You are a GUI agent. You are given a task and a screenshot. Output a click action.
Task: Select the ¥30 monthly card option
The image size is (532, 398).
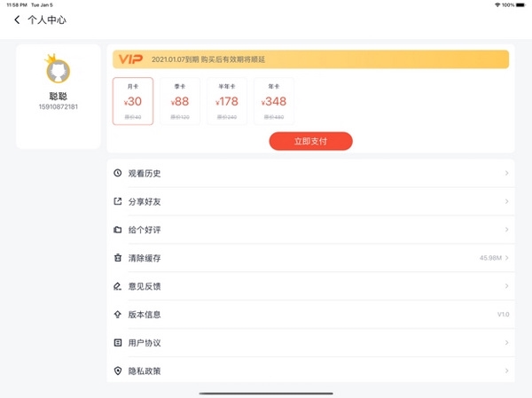pos(133,101)
